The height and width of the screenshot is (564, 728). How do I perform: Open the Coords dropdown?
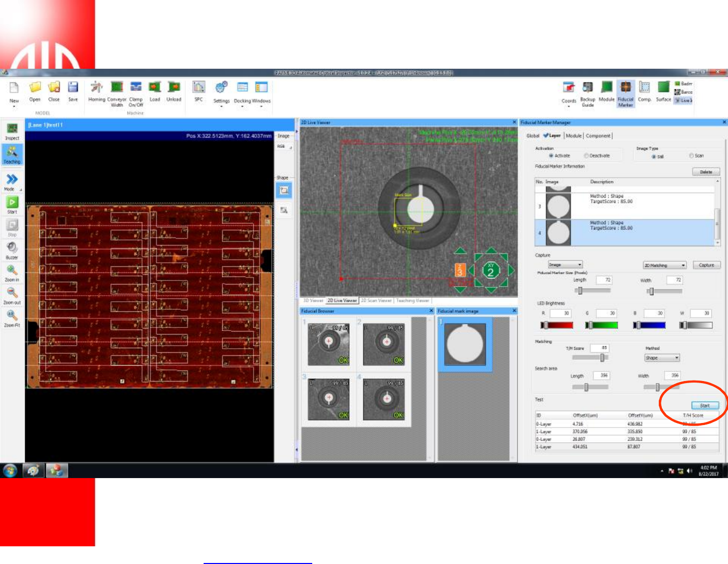pos(569,107)
